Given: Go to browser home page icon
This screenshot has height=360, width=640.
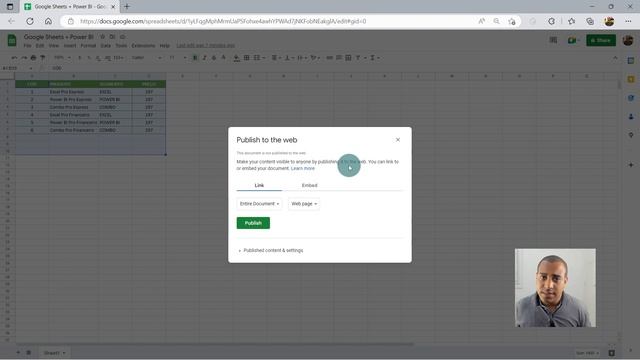Looking at the screenshot, I should 48,21.
